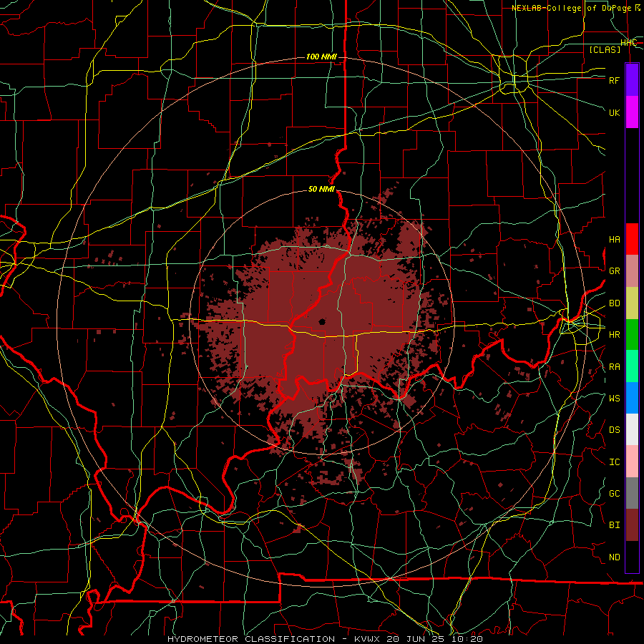
Task: Click the HHC product code label
Action: 628,43
